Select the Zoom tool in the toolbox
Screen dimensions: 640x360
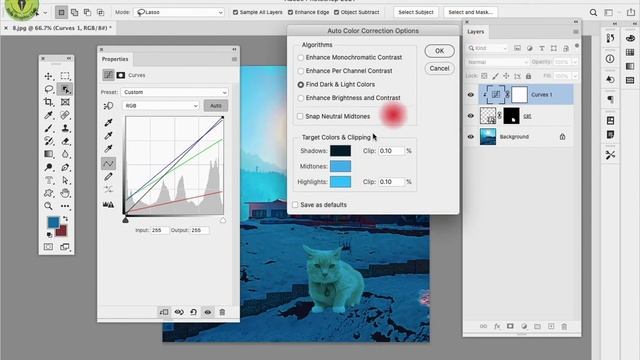pos(49,206)
